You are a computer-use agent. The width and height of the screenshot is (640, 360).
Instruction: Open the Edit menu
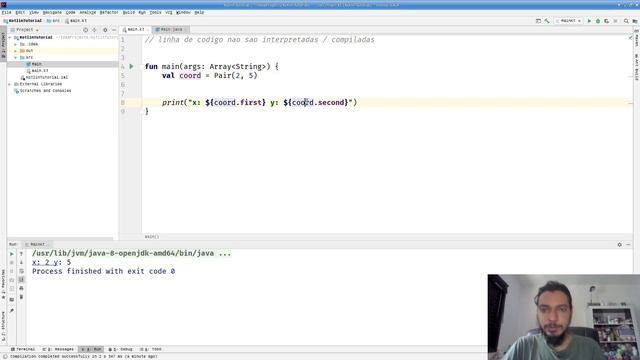tap(20, 13)
